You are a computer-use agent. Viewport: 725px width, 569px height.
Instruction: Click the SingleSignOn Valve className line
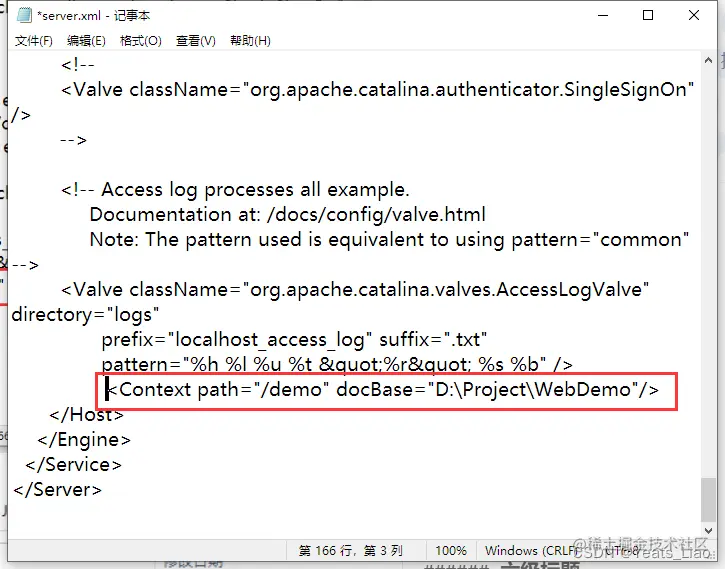pos(378,90)
